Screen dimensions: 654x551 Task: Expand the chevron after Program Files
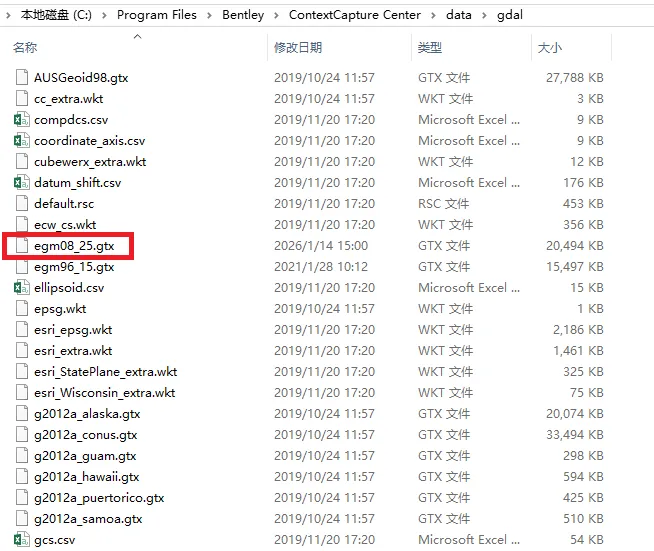(x=209, y=15)
